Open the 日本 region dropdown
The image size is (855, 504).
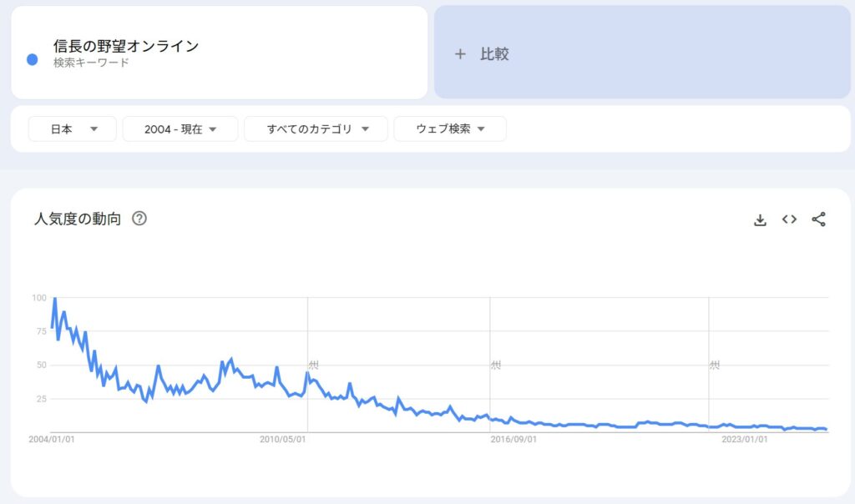tap(72, 129)
